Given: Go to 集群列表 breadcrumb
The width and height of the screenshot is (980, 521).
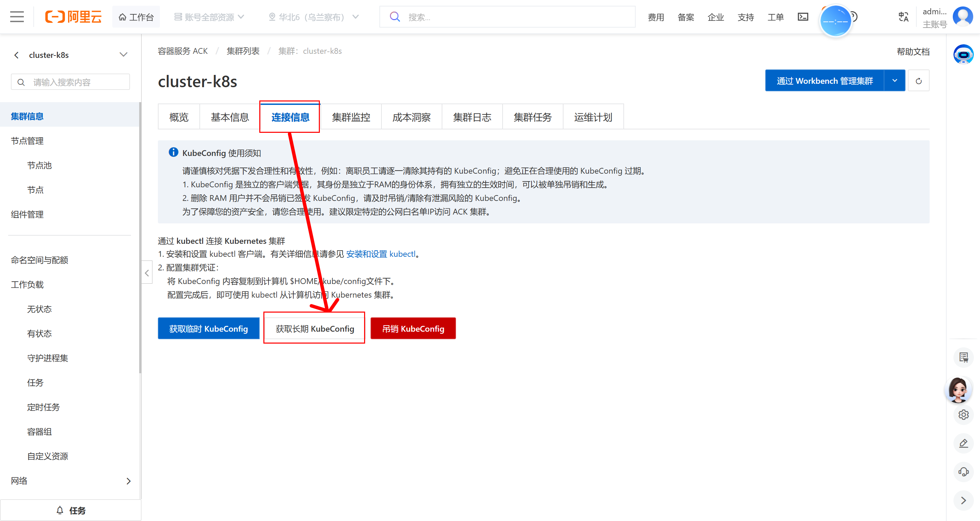Looking at the screenshot, I should [x=243, y=51].
